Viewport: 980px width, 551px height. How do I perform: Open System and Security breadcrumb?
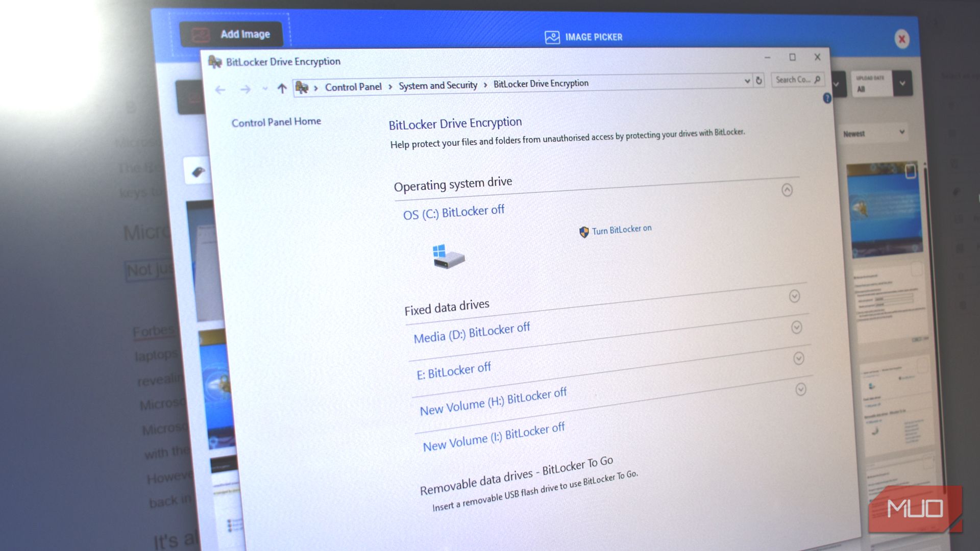coord(437,85)
